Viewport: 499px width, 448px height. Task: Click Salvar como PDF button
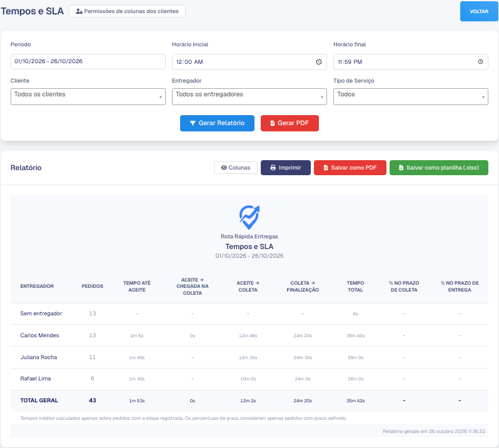(350, 168)
